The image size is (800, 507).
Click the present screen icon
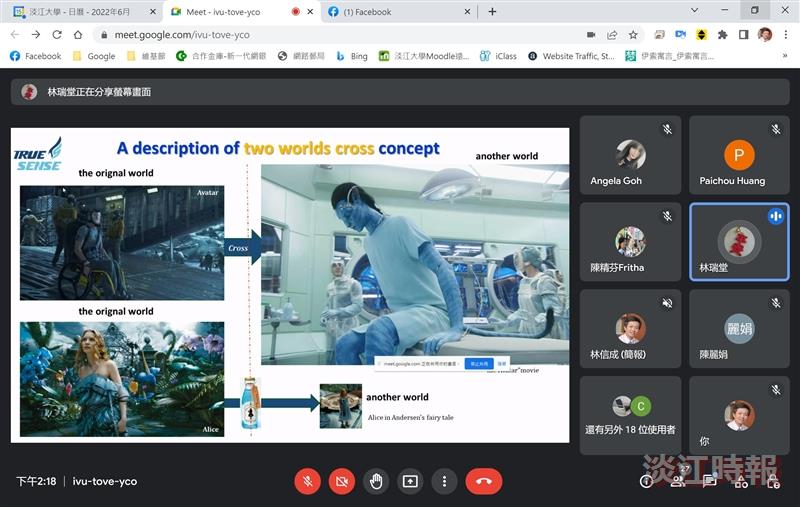point(410,481)
